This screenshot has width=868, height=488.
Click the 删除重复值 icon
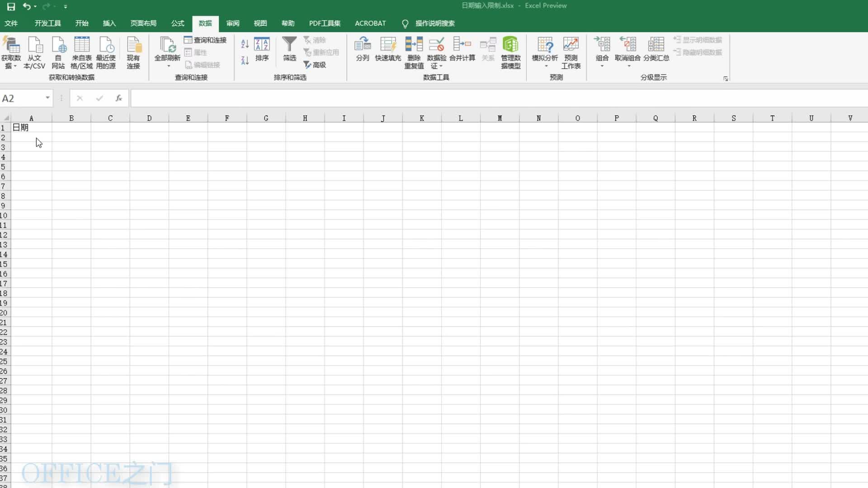414,52
